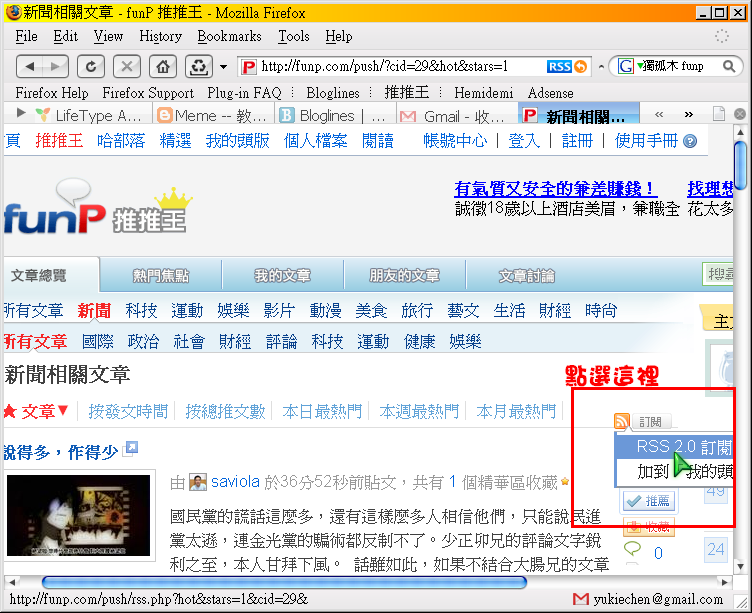The image size is (752, 613).
Task: Open the Bookmarks menu
Action: [229, 36]
